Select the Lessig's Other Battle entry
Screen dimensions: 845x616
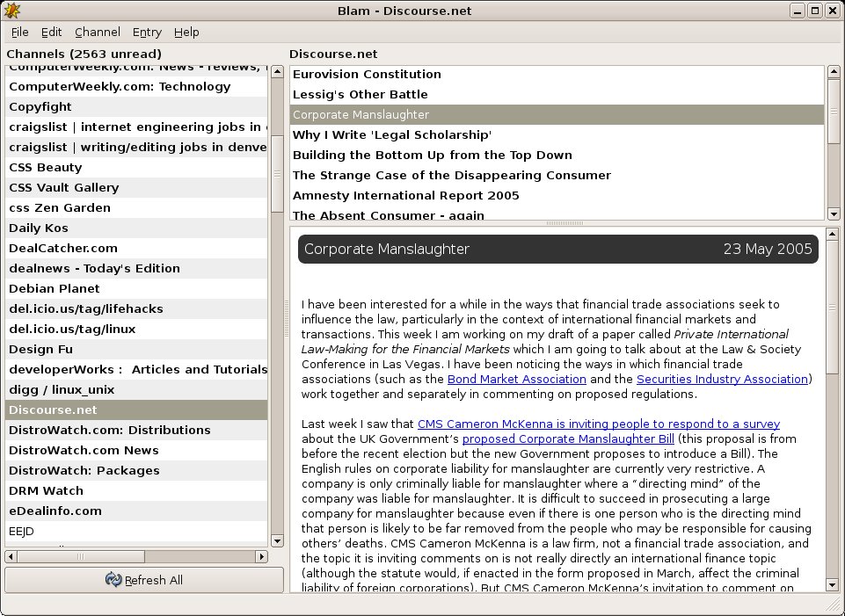click(557, 94)
